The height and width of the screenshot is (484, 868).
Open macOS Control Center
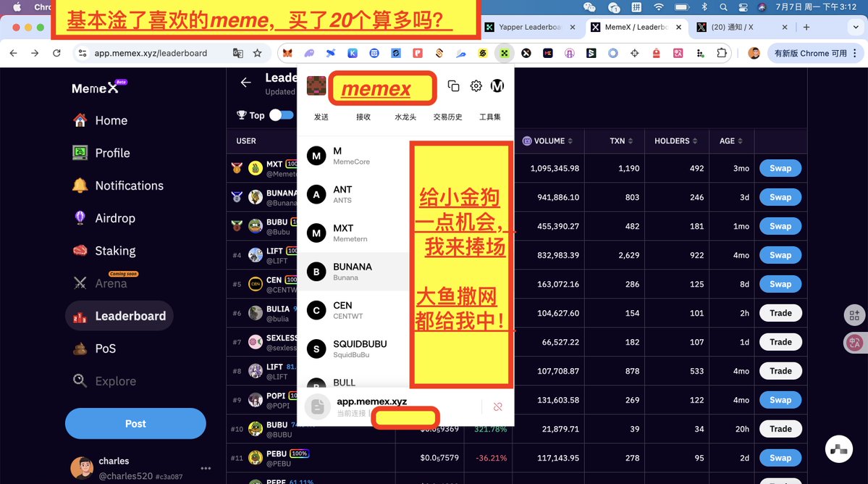[x=743, y=7]
